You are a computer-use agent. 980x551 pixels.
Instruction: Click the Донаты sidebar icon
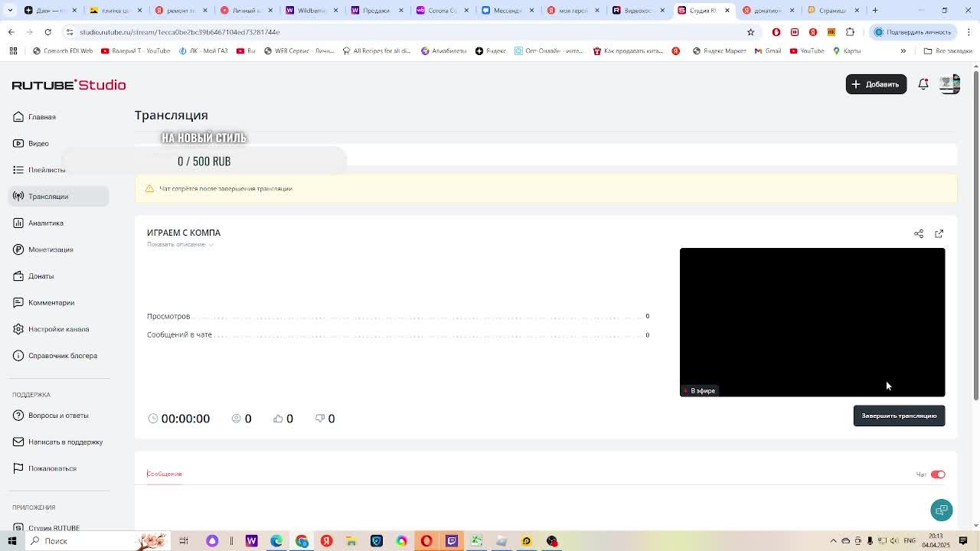(18, 276)
